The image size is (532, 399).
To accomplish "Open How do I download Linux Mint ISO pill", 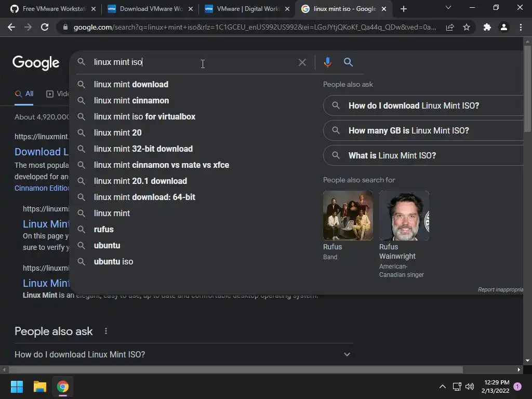I will [x=423, y=105].
